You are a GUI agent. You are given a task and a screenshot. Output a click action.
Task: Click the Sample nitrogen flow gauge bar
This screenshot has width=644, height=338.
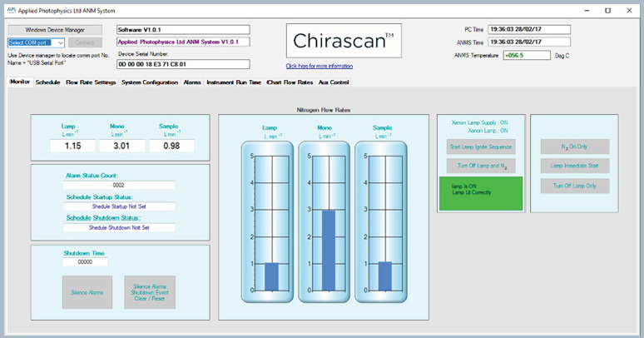point(385,276)
